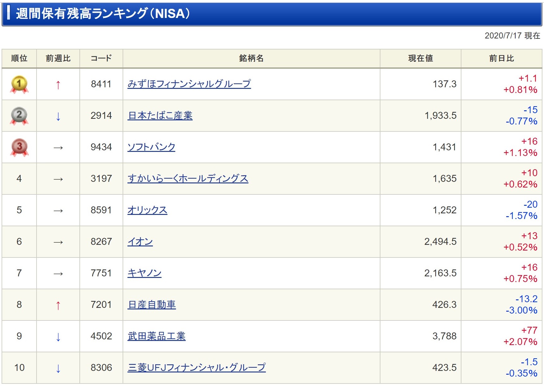Click current price 426.3
544x392 pixels.
point(444,305)
